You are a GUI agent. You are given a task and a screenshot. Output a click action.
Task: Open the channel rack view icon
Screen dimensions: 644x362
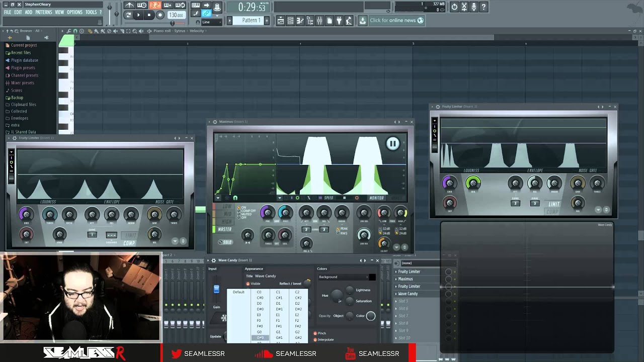pos(290,21)
